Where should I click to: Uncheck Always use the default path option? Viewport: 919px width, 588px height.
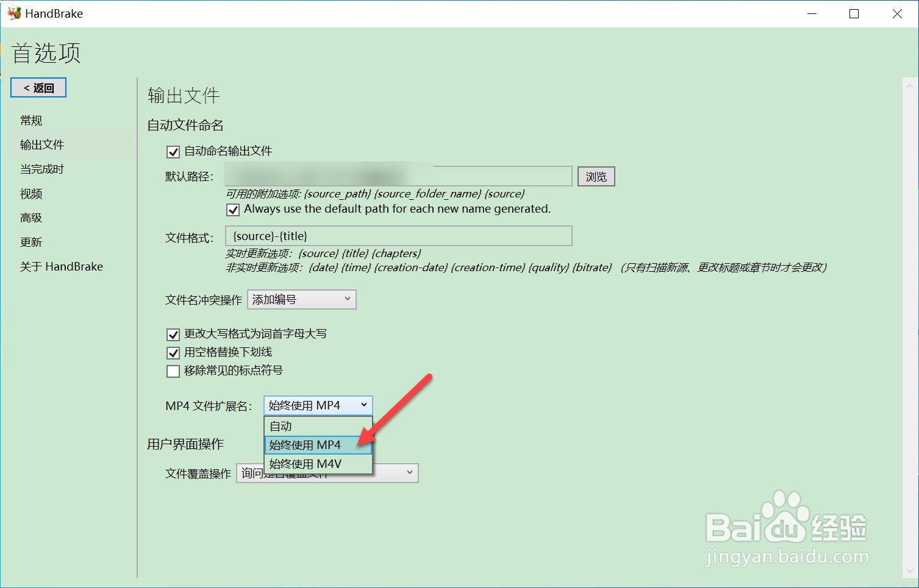pyautogui.click(x=233, y=210)
